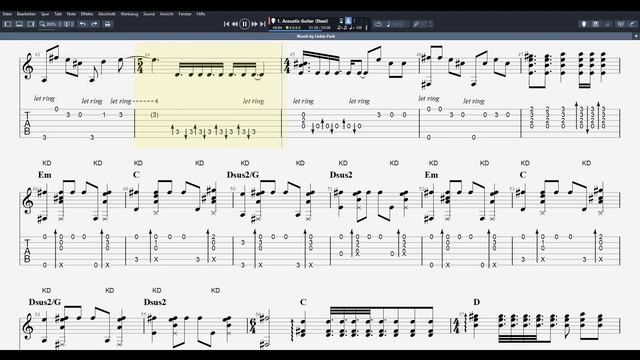Open the Effekte menu
Image resolution: width=640 pixels, height=360 pixels.
pos(87,14)
